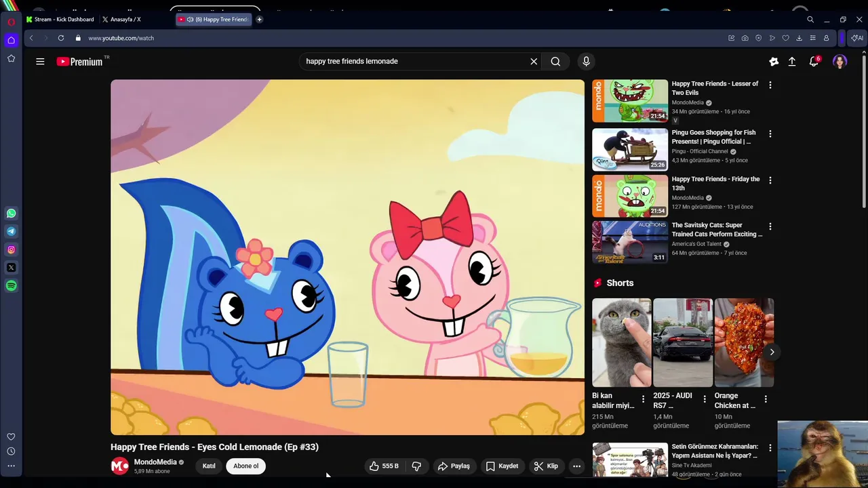Open WhatsApp from the Opera sidebar
The width and height of the screenshot is (868, 488).
coord(11,213)
